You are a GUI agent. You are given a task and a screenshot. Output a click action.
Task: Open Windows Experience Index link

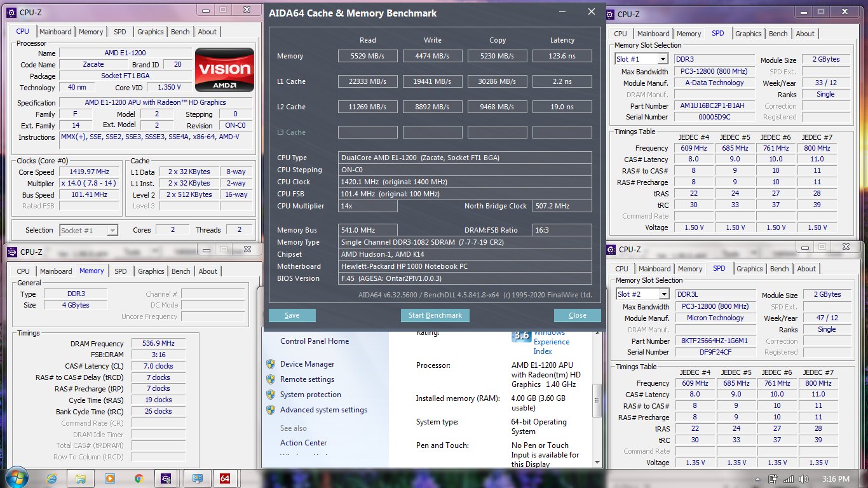click(x=552, y=342)
